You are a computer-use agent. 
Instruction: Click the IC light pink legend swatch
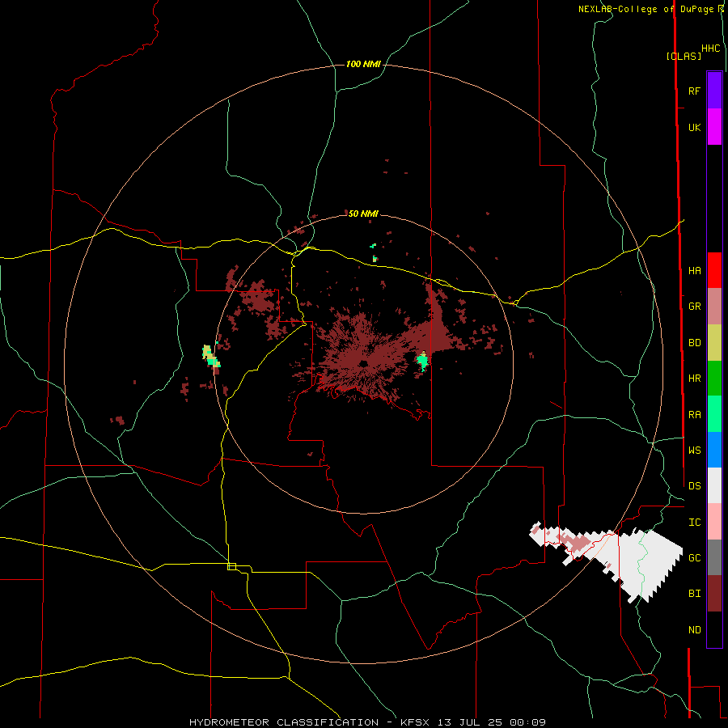coord(714,522)
